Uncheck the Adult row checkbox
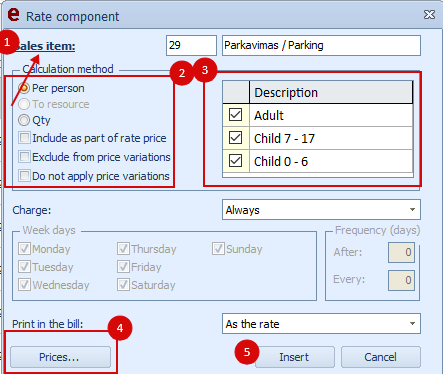Viewport: 443px width, 374px height. click(235, 115)
